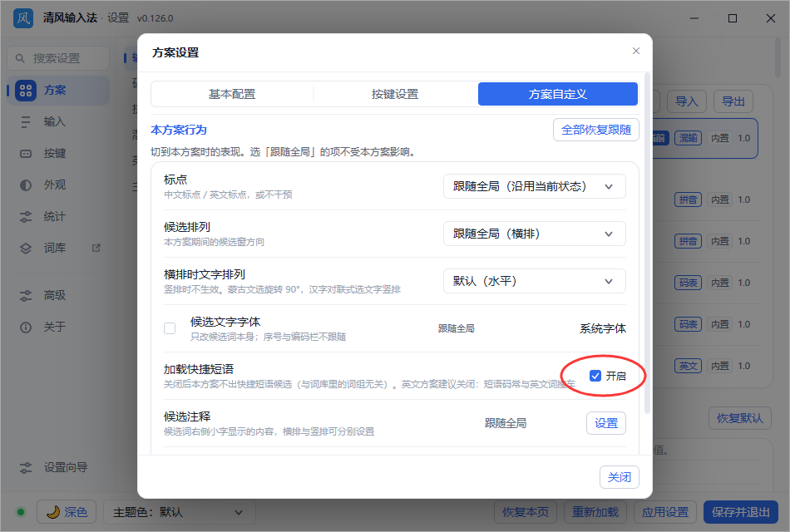The width and height of the screenshot is (790, 532).
Task: Click the 应用设置 button
Action: [665, 512]
